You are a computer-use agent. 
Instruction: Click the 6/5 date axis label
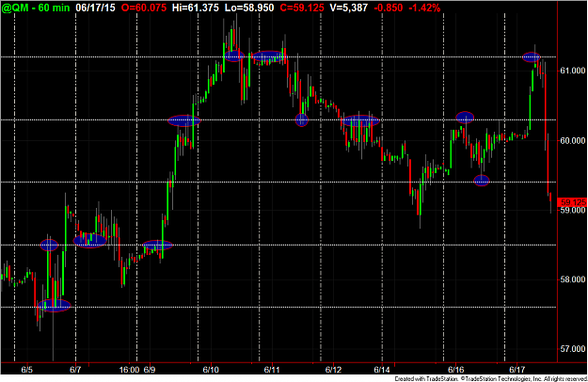click(x=26, y=370)
